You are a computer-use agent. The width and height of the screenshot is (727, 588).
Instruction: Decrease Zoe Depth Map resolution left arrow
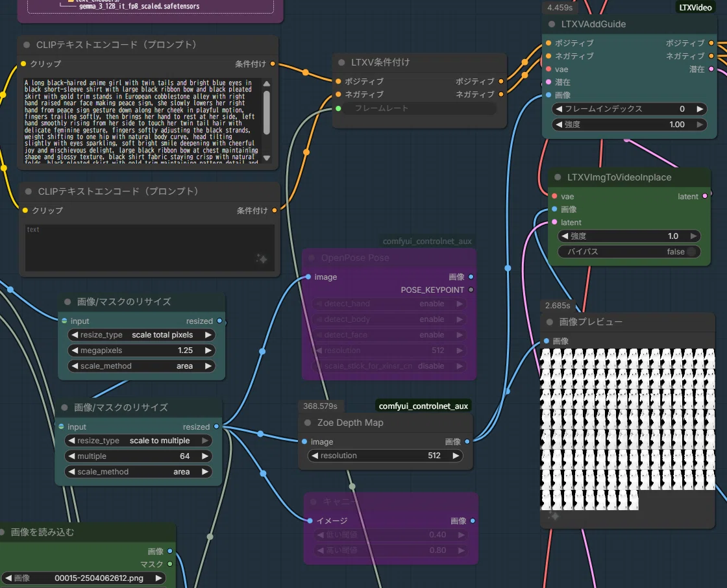click(x=315, y=456)
